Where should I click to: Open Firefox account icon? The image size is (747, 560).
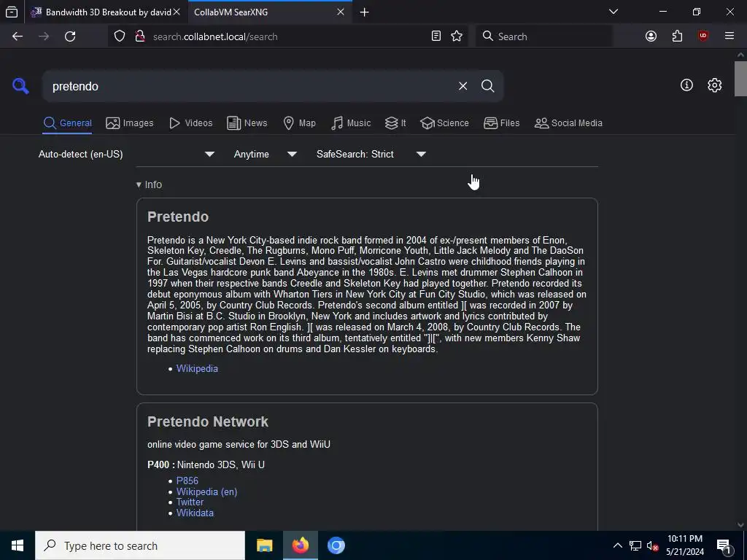(x=651, y=36)
